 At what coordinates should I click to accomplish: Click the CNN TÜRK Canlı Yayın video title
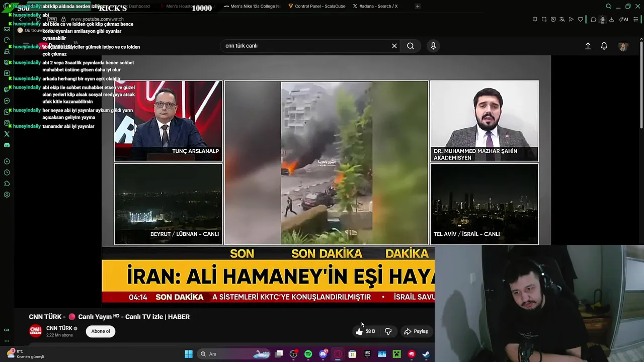pyautogui.click(x=109, y=317)
